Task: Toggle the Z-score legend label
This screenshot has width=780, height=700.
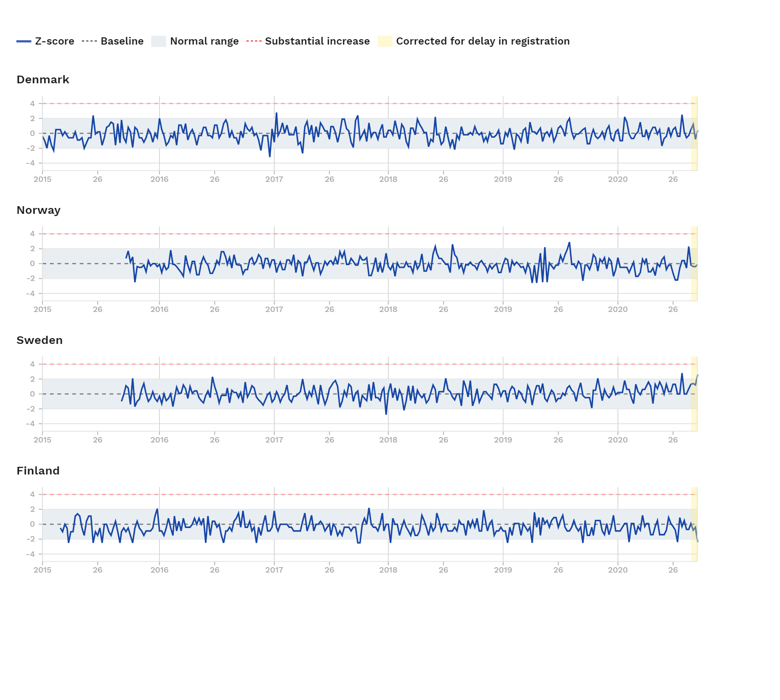Action: coord(54,41)
